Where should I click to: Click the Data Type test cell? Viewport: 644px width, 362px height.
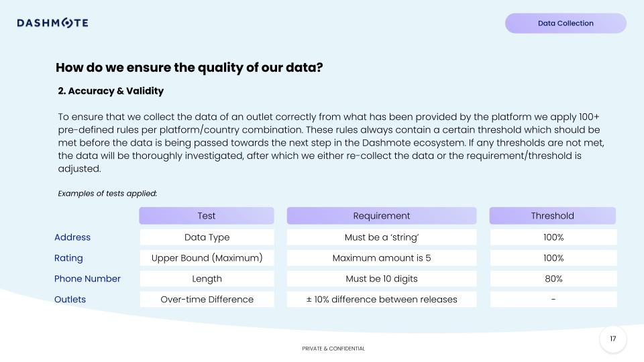207,237
